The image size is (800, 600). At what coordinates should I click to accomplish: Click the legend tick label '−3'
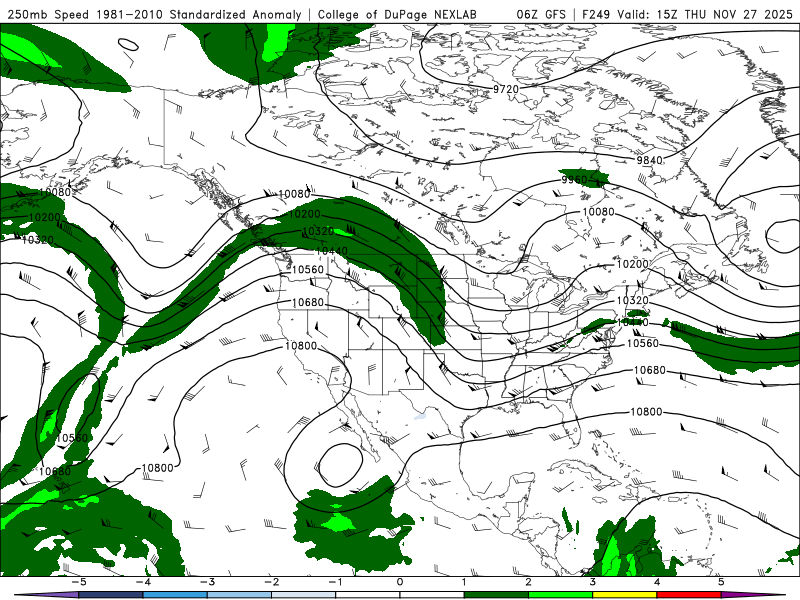click(207, 582)
